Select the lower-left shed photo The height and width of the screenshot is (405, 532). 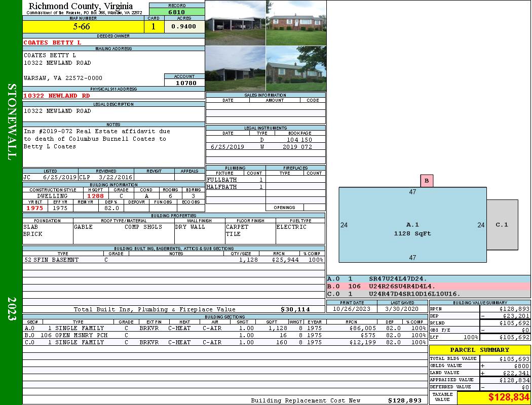point(236,69)
